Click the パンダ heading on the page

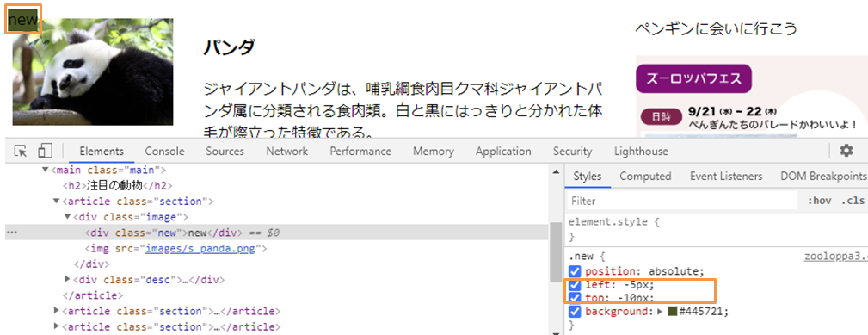(x=229, y=47)
